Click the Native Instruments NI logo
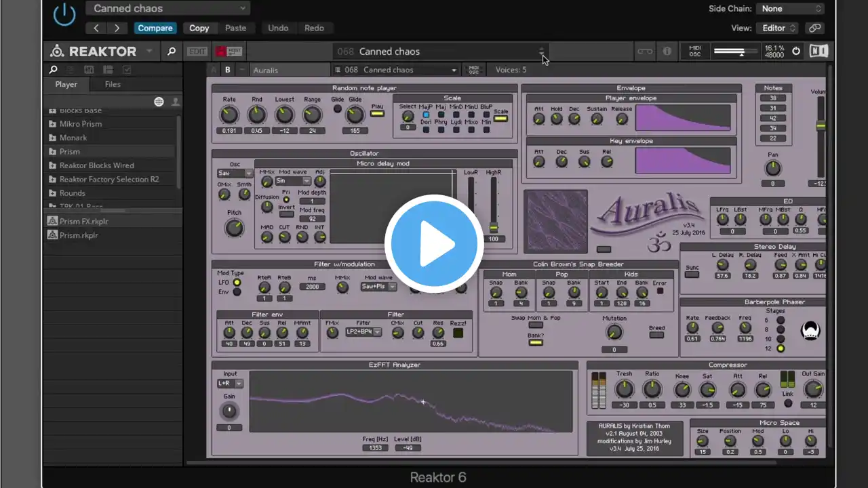Viewport: 868px width, 488px height. point(819,51)
